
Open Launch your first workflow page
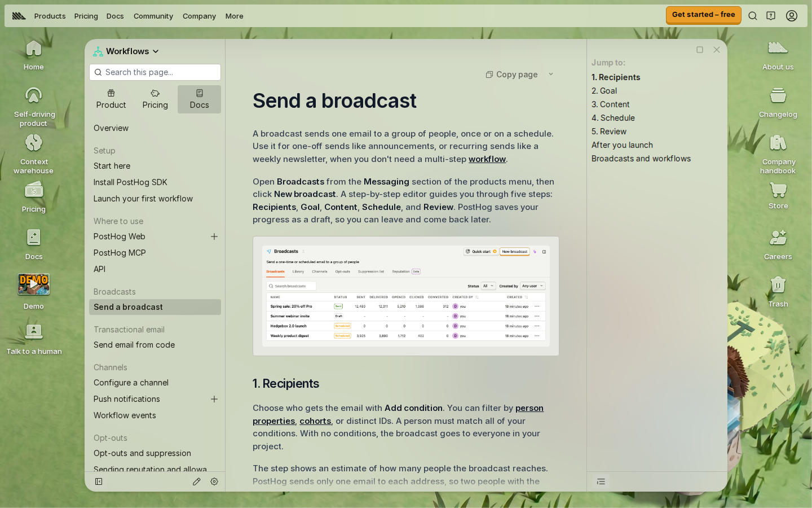[143, 199]
